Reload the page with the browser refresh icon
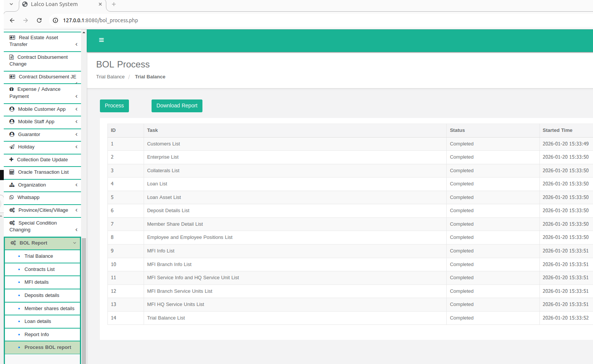 (x=39, y=20)
